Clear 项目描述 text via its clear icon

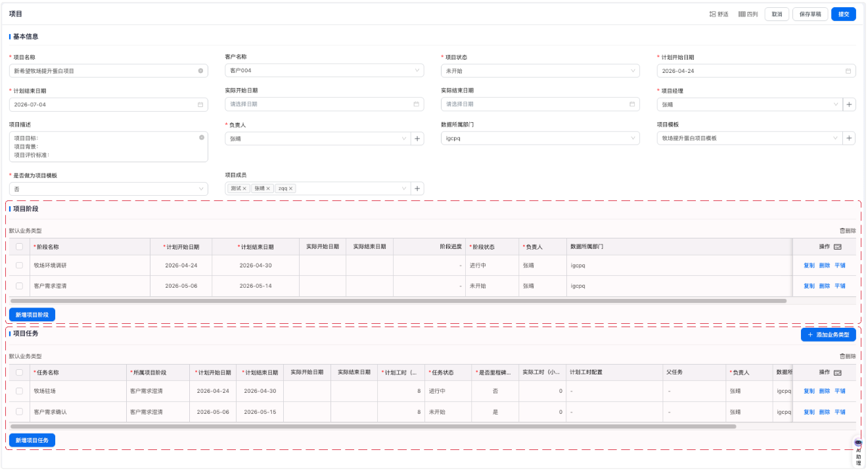pos(201,137)
